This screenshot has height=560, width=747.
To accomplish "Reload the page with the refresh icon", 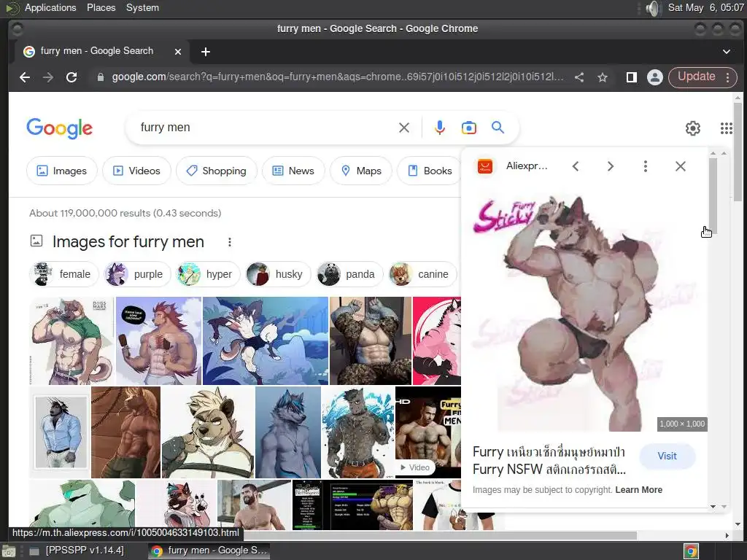I will tap(71, 77).
